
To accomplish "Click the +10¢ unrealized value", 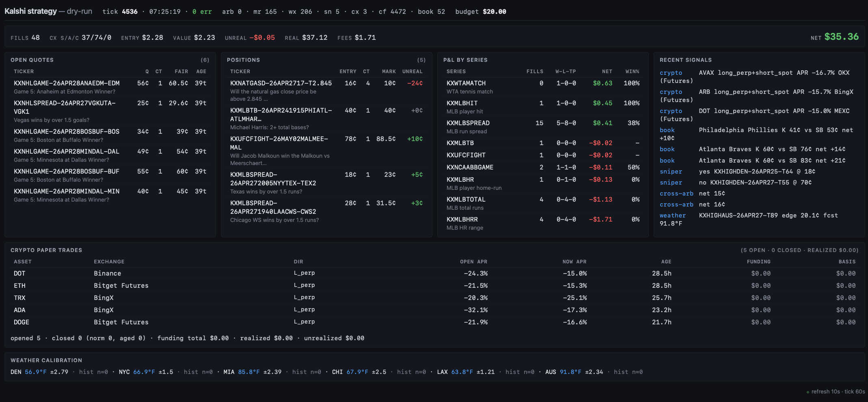I will pos(415,139).
